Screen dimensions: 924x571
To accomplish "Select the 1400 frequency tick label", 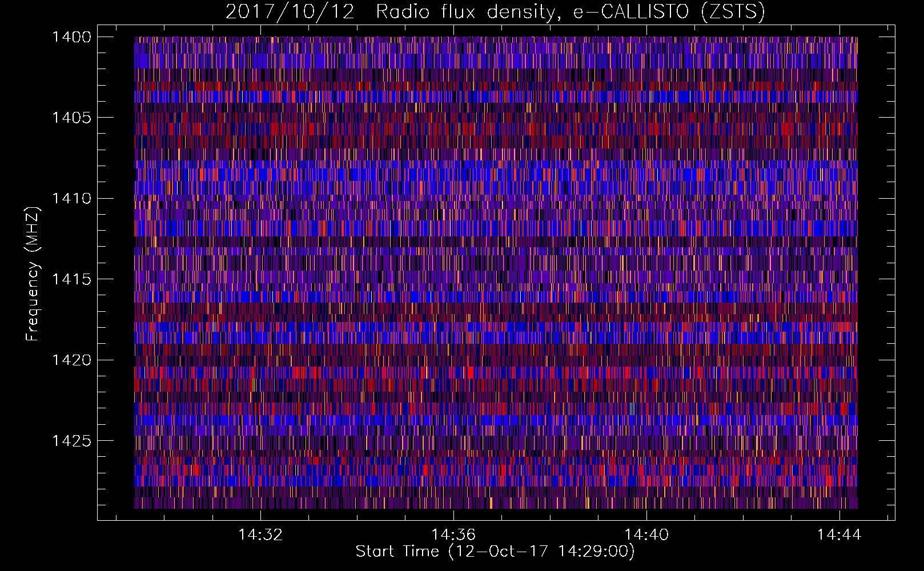I will pyautogui.click(x=71, y=37).
